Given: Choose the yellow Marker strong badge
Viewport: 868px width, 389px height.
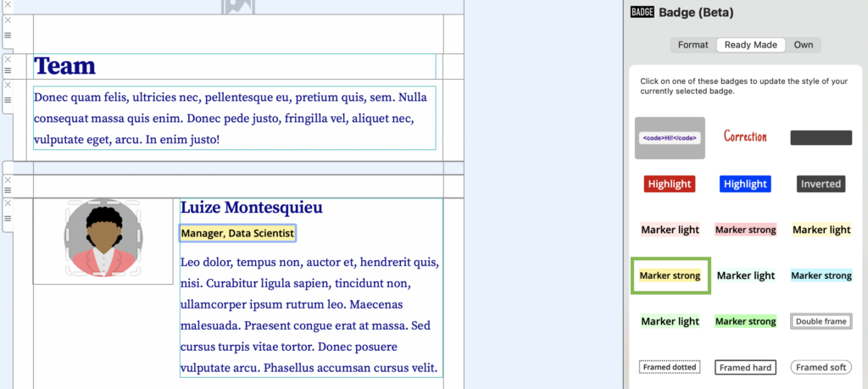Looking at the screenshot, I should 670,275.
